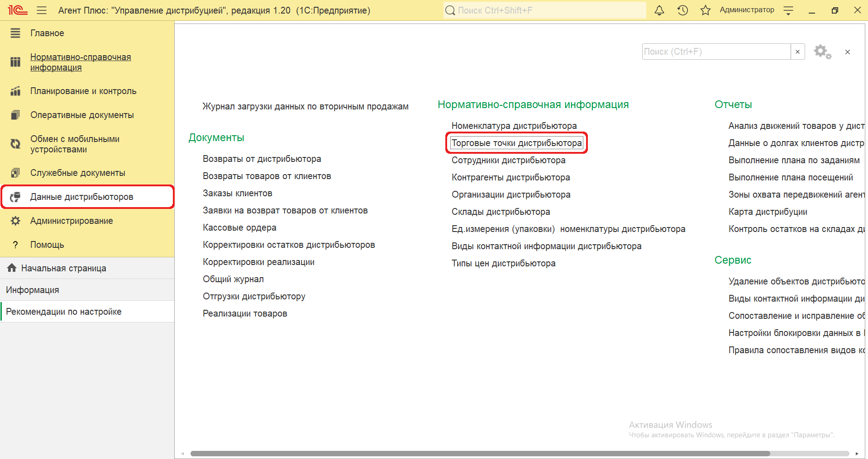The height and width of the screenshot is (459, 868).
Task: Open section menu settings gear icon
Action: point(822,52)
